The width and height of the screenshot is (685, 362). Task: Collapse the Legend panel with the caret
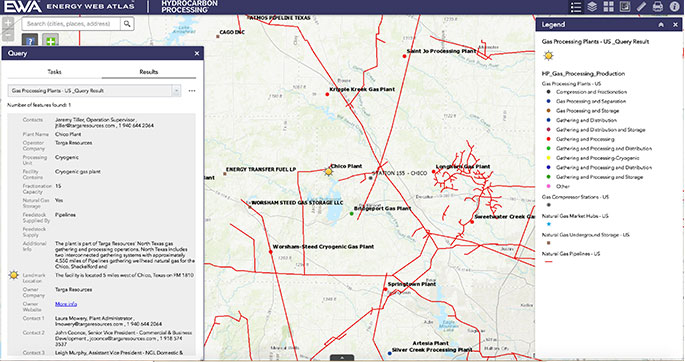point(661,25)
